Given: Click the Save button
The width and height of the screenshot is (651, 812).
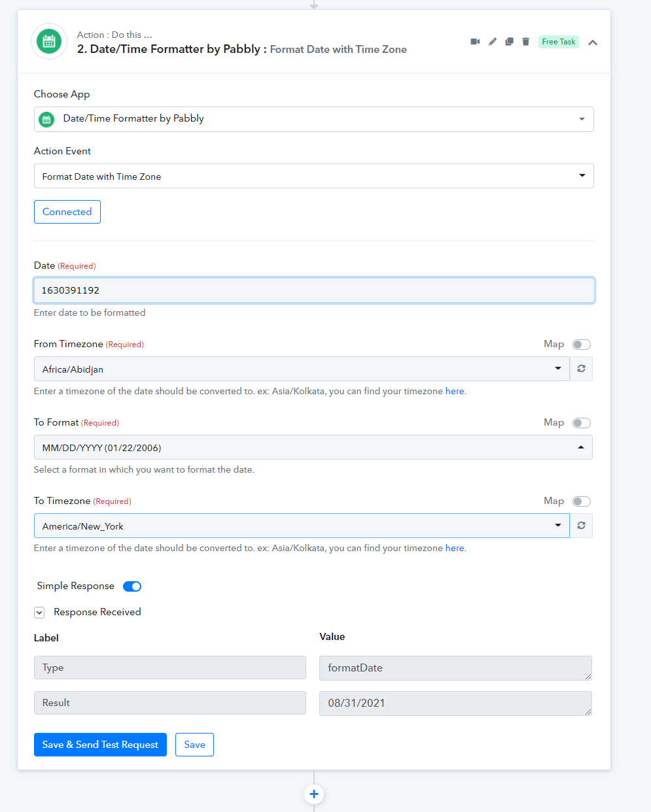Looking at the screenshot, I should point(194,745).
